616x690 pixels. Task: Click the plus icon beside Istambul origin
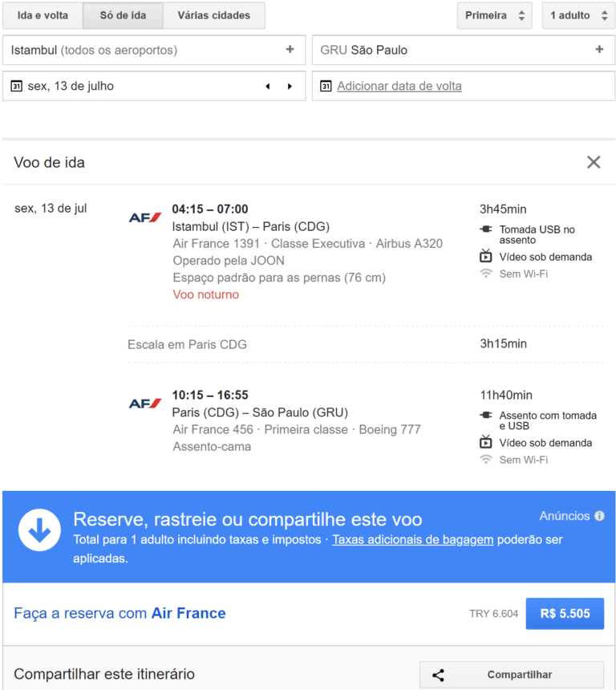tap(290, 50)
